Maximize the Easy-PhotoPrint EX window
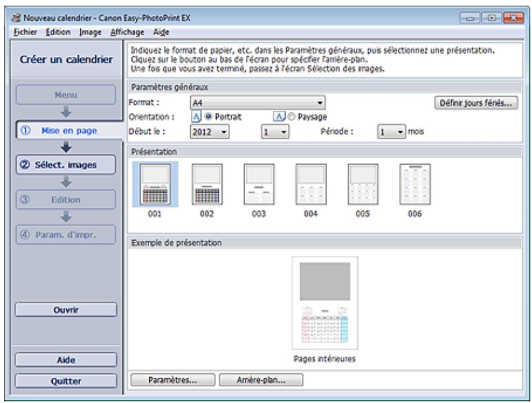 492,18
